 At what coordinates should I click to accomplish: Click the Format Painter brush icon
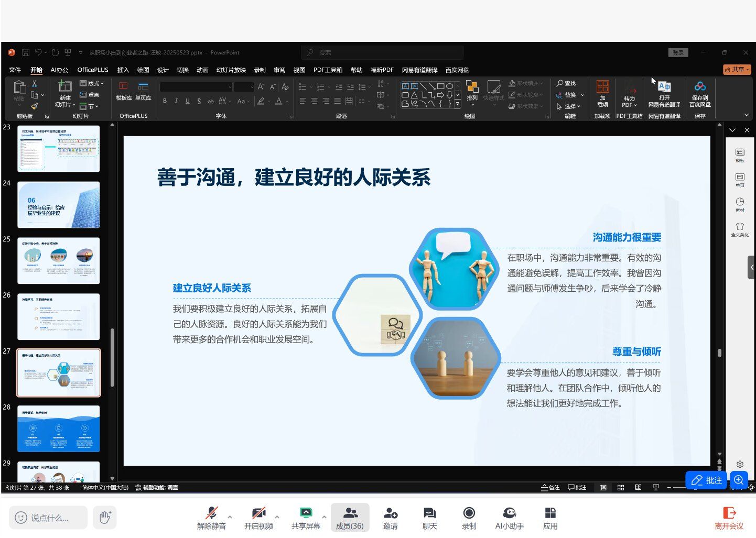35,106
